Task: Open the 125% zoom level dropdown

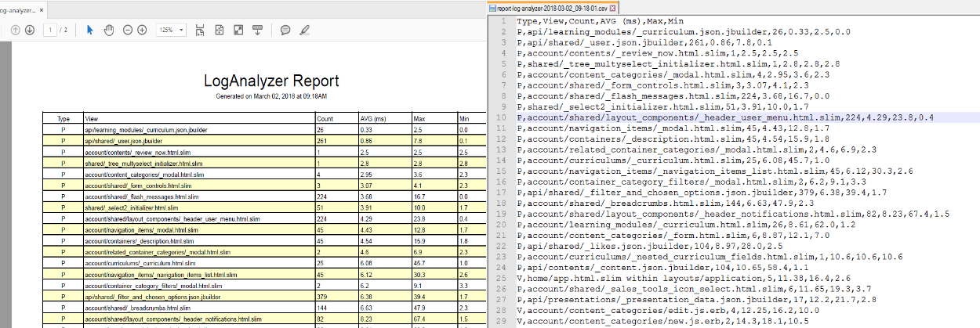Action: [x=170, y=30]
